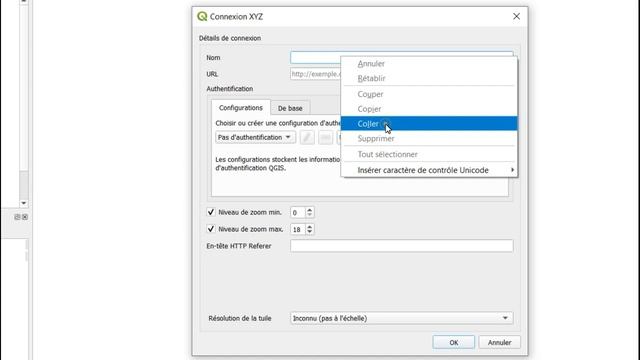This screenshot has height=360, width=640.
Task: Click the Annuler button at dialog bottom
Action: click(500, 342)
